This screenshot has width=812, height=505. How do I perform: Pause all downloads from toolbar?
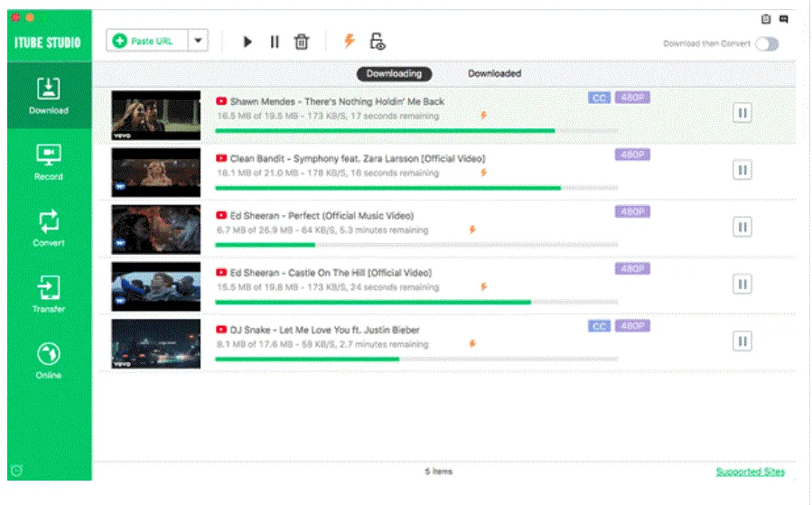click(275, 42)
